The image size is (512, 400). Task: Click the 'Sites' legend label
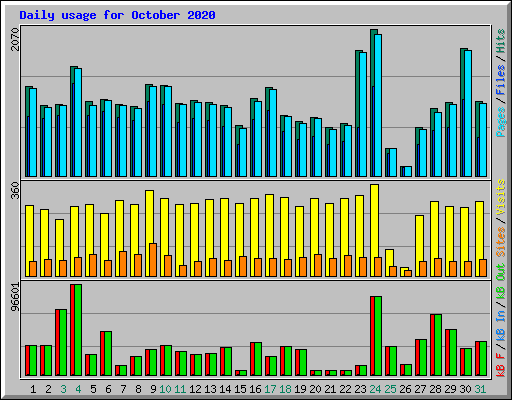click(501, 242)
